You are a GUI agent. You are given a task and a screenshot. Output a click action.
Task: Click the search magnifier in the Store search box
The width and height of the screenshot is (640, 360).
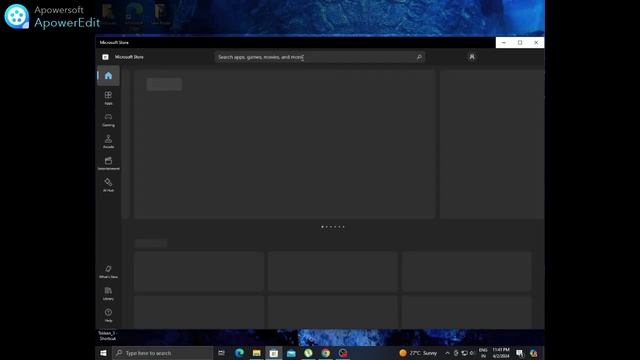[x=419, y=57]
